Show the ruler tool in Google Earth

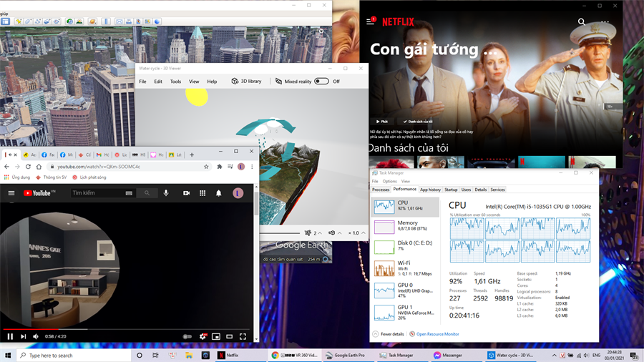click(x=106, y=21)
